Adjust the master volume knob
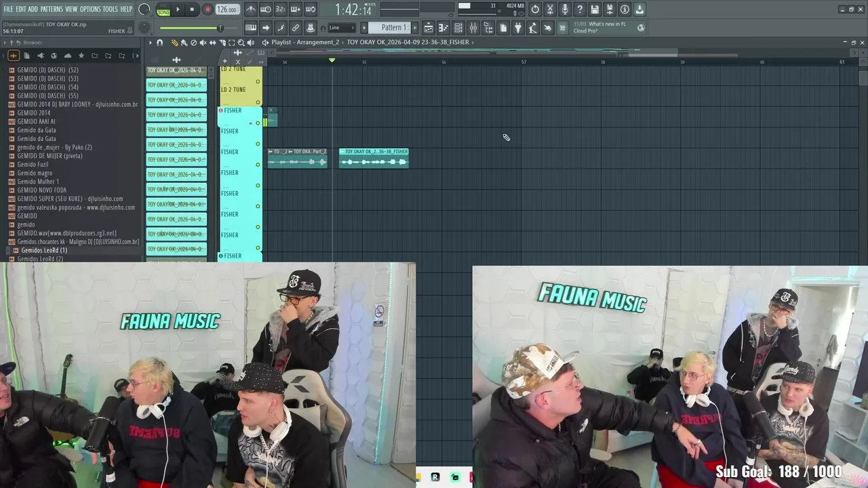Screen dimensions: 868x488 point(144,9)
